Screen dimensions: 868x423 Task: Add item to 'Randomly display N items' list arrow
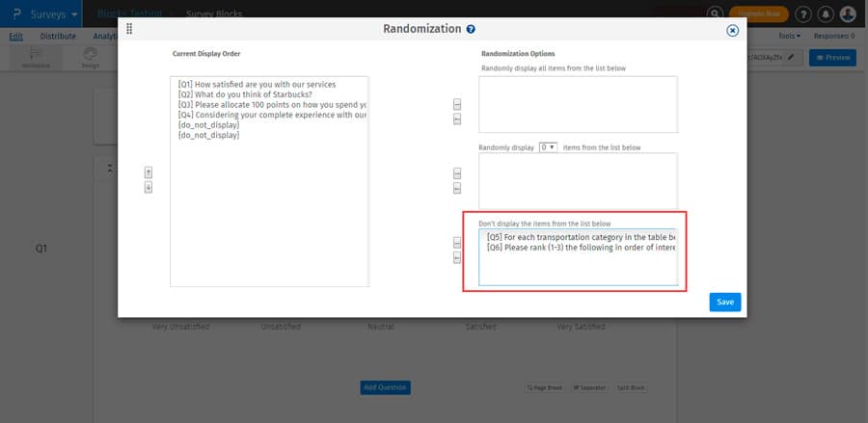point(457,173)
